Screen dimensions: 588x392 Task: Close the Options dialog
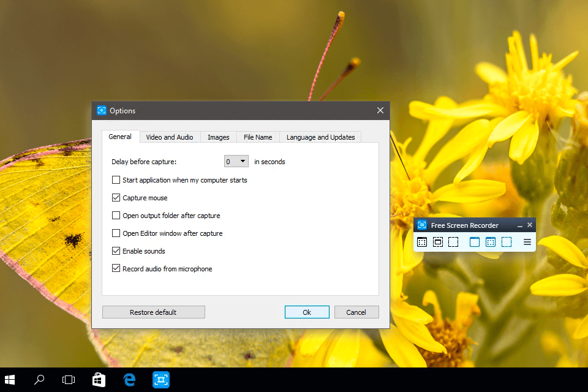pos(380,110)
